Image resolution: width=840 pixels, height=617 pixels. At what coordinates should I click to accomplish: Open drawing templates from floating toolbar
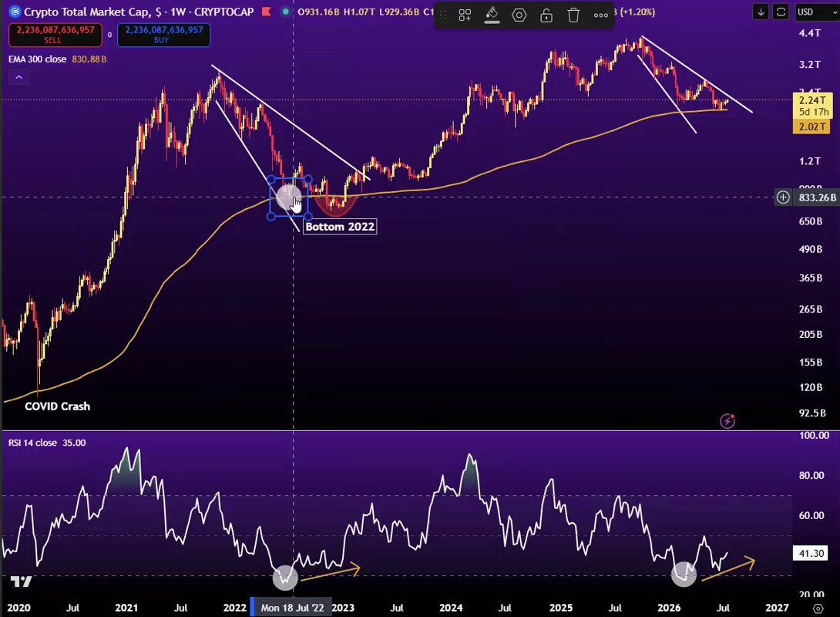(x=465, y=15)
